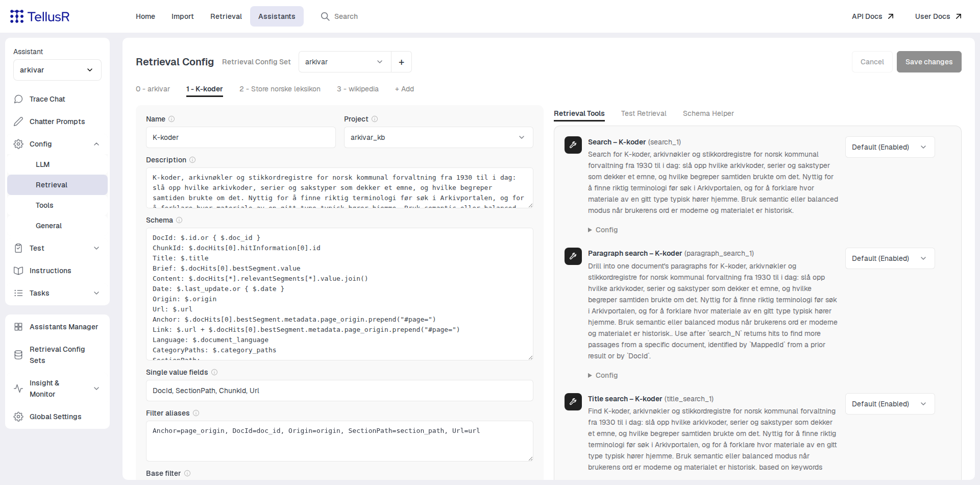Open the Retrieval Config Set arkivar dropdown

click(345, 62)
